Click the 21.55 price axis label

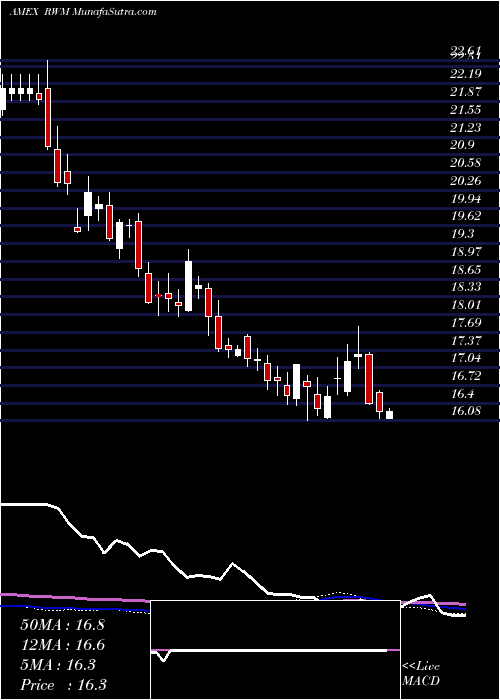[x=466, y=110]
